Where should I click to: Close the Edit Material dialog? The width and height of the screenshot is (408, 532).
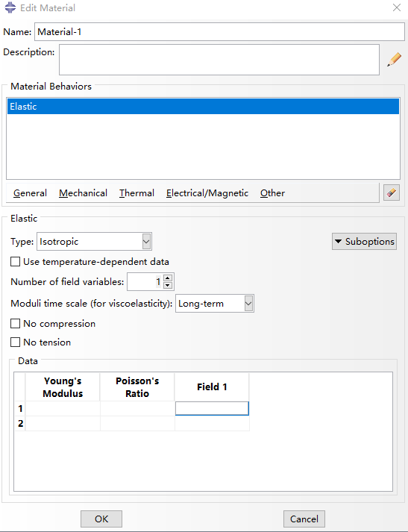click(397, 7)
